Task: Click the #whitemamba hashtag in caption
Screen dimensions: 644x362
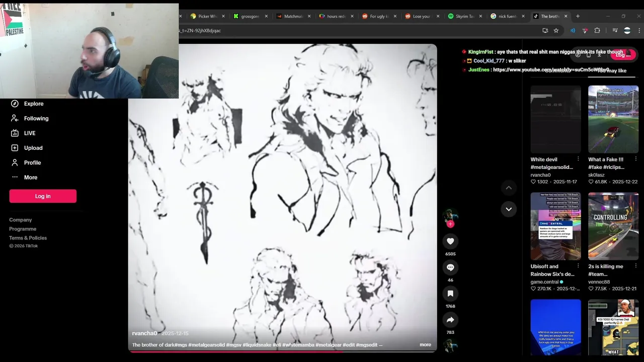Action: tap(298, 345)
